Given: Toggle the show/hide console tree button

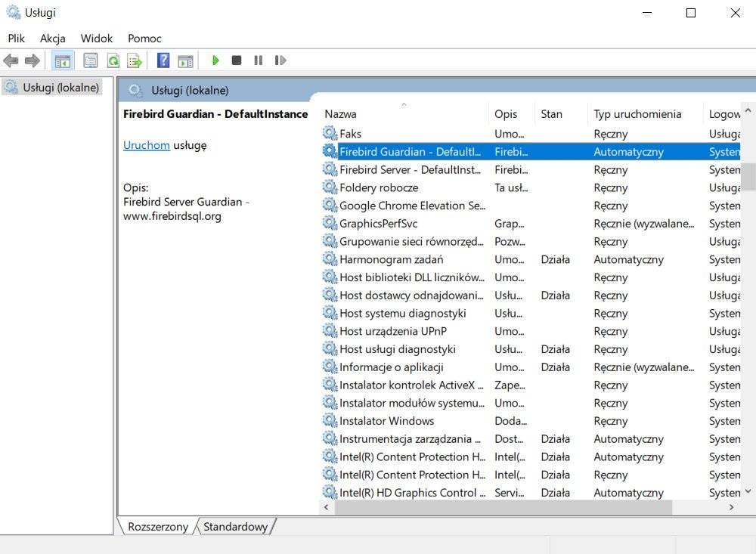Looking at the screenshot, I should tap(63, 60).
